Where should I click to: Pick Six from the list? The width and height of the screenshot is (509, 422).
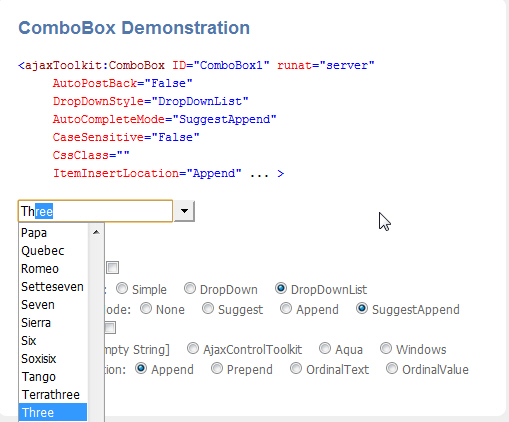pos(53,341)
